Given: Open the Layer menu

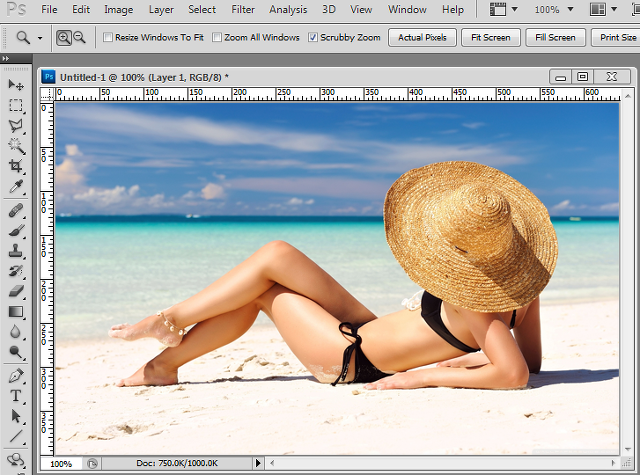Looking at the screenshot, I should 161,9.
